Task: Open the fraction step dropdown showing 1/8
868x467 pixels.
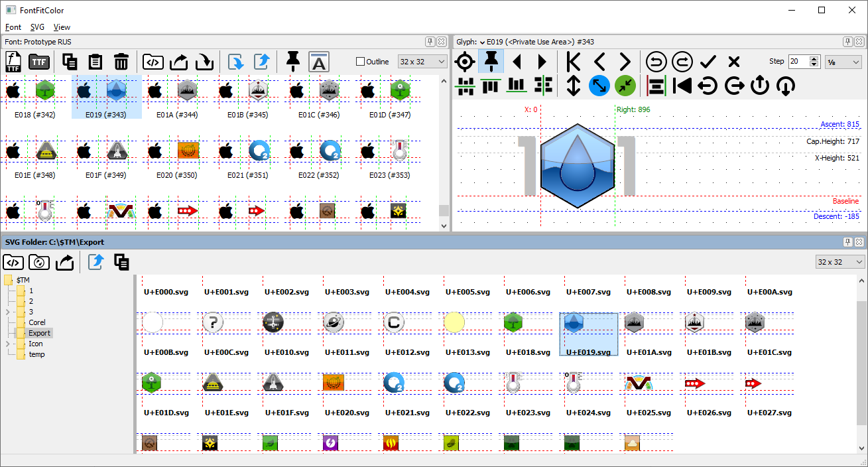Action: [x=843, y=61]
